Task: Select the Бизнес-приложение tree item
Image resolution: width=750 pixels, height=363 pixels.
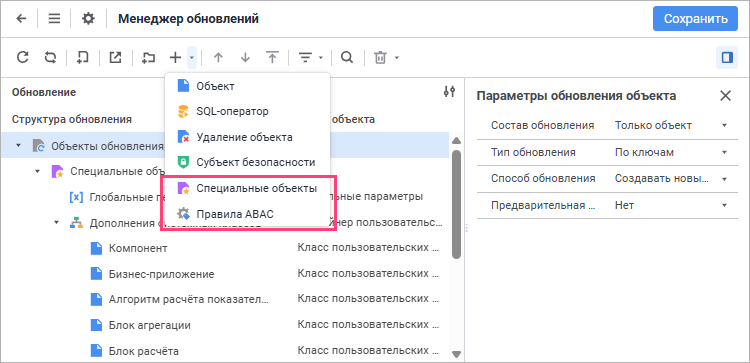Action: point(161,274)
